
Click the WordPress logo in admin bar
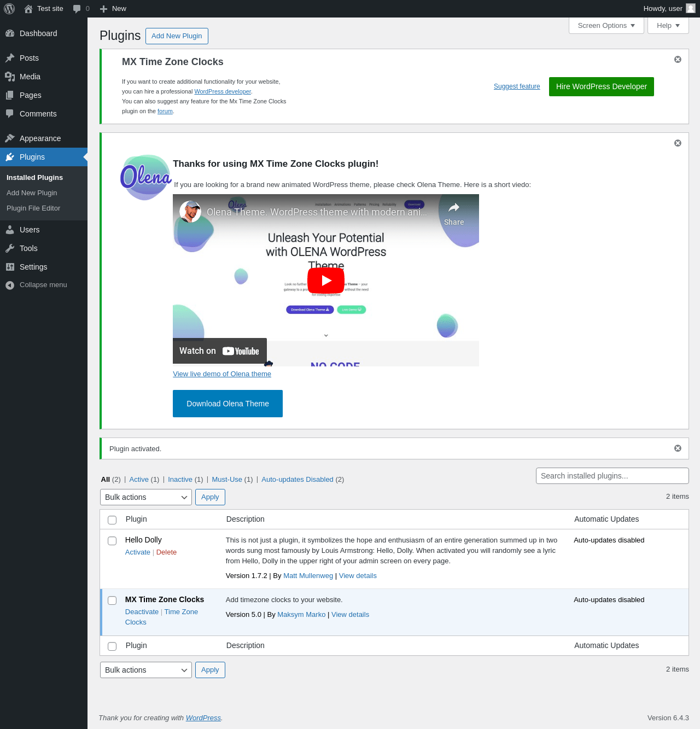(9, 9)
